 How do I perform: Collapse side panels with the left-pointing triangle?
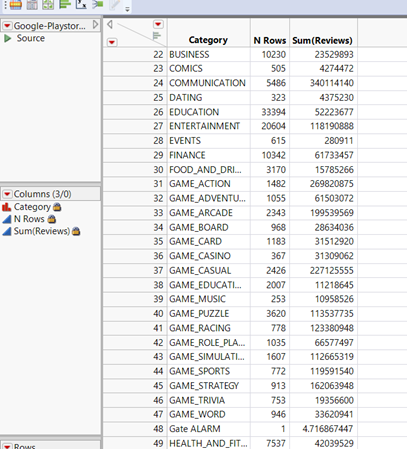pos(110,24)
